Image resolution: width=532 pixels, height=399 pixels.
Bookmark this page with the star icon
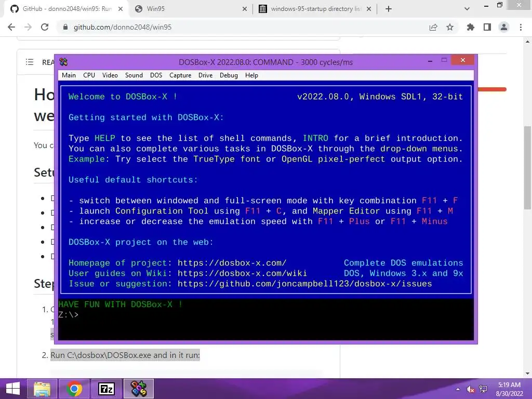(450, 27)
